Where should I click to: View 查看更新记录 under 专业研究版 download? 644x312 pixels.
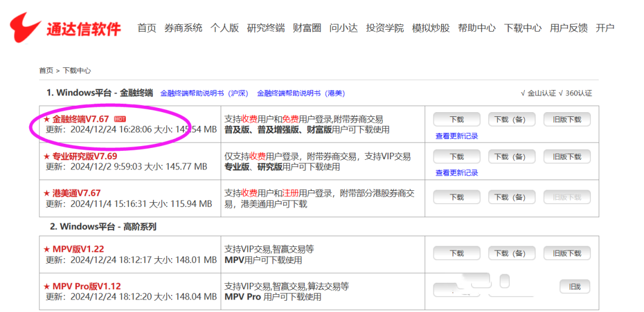pyautogui.click(x=457, y=173)
